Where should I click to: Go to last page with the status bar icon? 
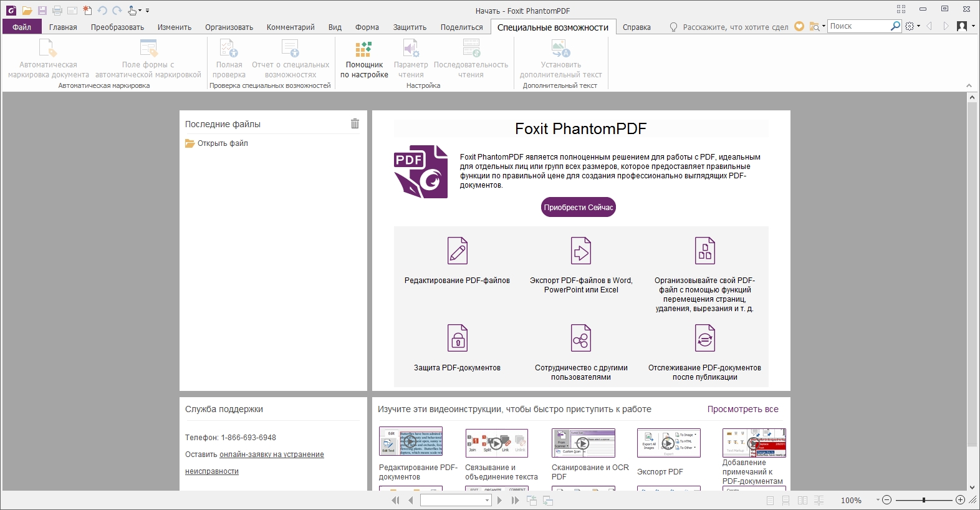(515, 500)
